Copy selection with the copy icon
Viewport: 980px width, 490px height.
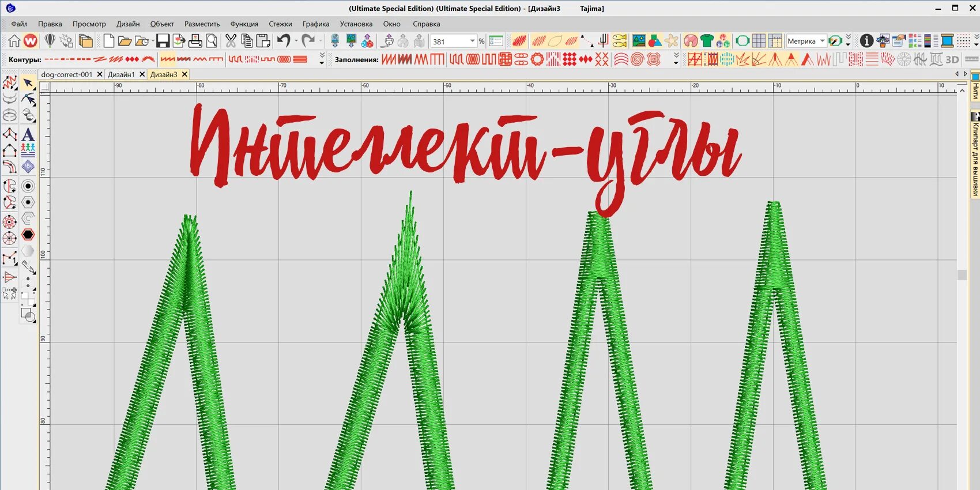247,41
